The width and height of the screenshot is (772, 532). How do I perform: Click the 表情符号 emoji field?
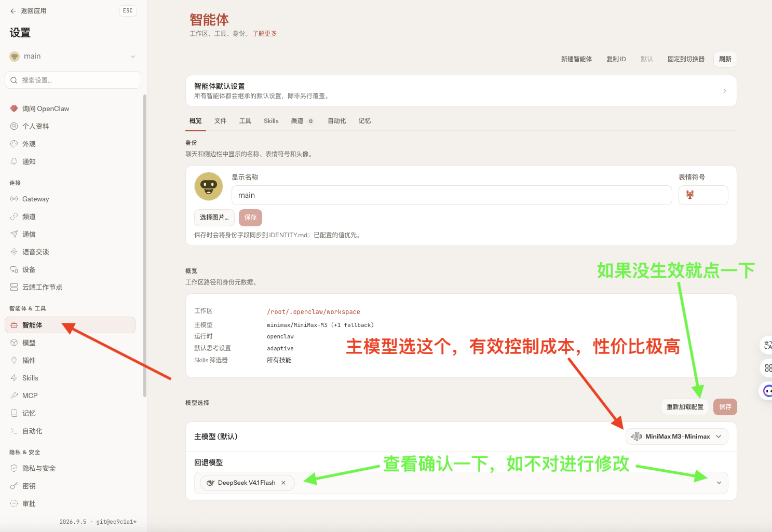703,195
